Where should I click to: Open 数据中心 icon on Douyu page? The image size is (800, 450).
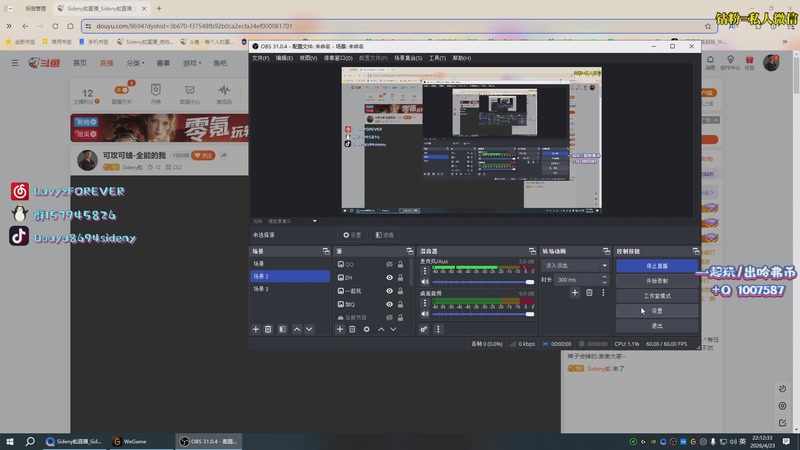coord(190,94)
